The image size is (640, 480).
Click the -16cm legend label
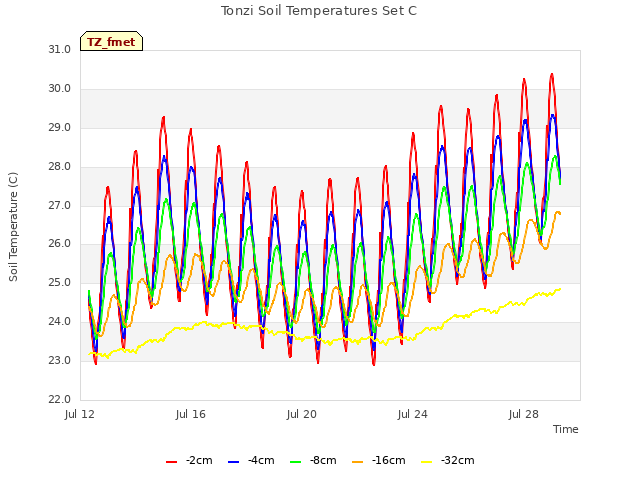[389, 460]
